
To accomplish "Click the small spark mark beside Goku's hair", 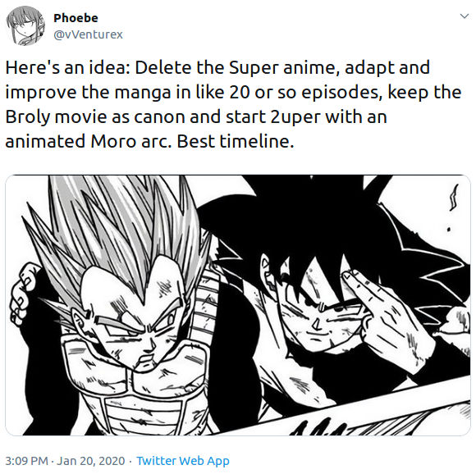I will (454, 198).
